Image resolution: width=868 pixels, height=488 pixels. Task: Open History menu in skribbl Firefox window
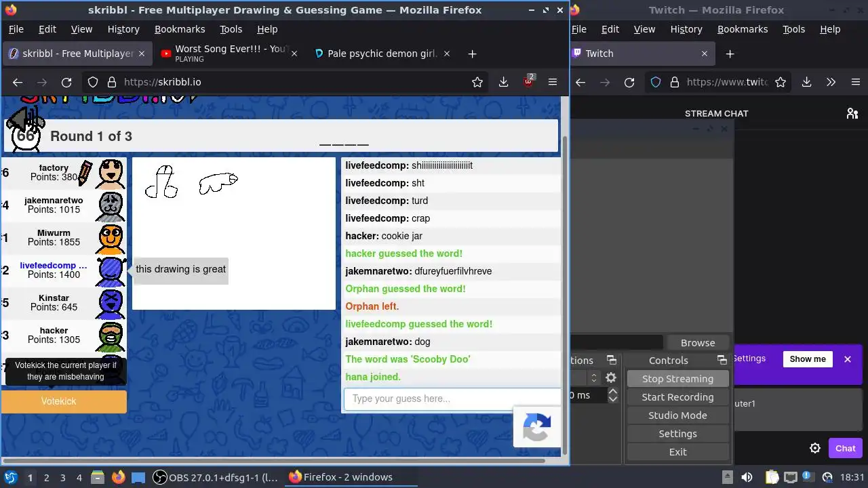(123, 29)
